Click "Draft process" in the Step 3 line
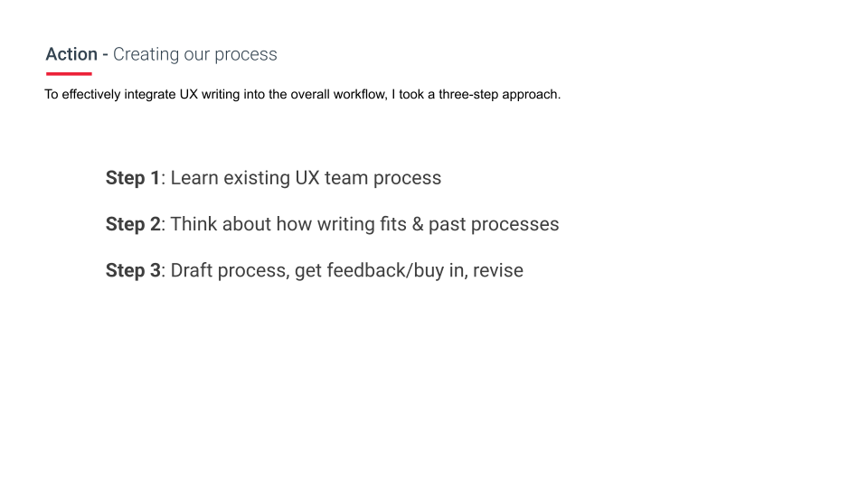Viewport: 868px width, 488px height. (228, 270)
